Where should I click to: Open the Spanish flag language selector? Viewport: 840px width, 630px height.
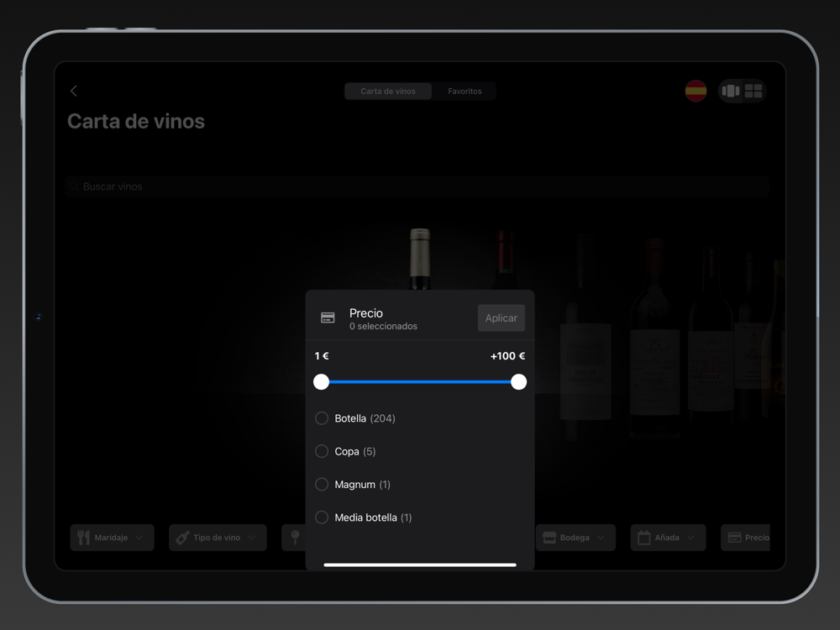point(696,91)
